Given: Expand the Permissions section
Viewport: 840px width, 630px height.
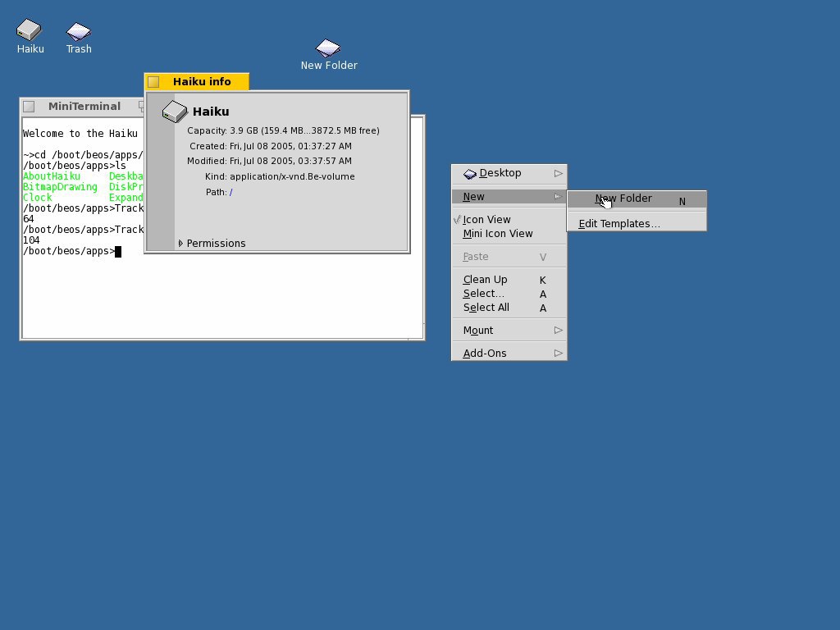Looking at the screenshot, I should (180, 243).
